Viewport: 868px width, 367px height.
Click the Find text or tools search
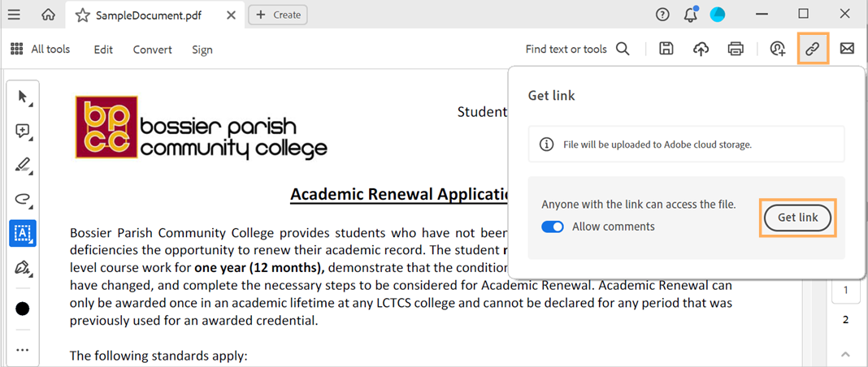577,50
